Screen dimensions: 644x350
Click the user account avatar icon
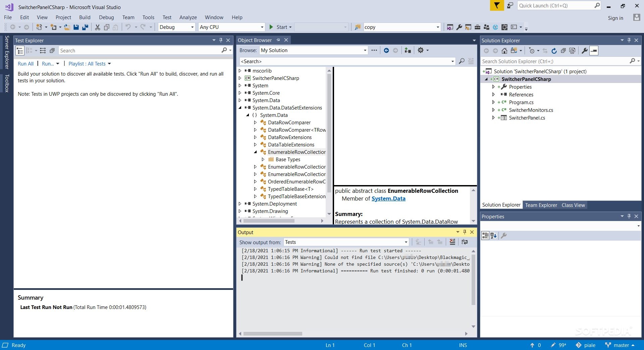[x=636, y=17]
